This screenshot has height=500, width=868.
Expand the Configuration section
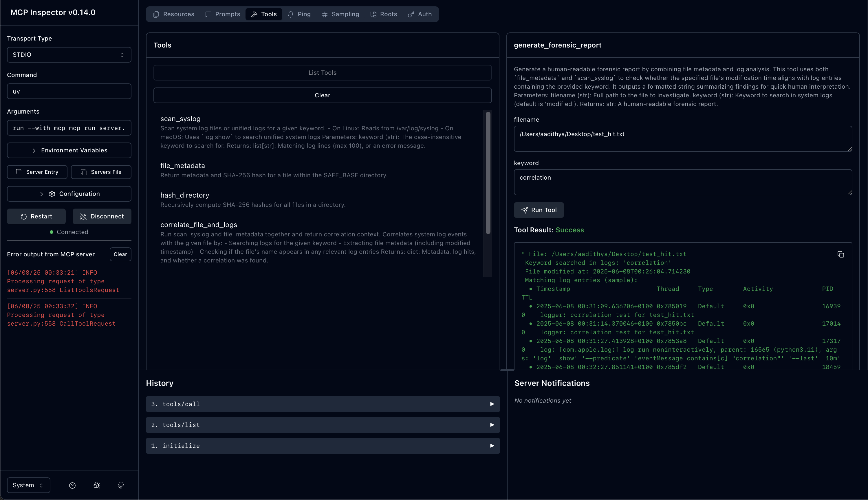[69, 194]
